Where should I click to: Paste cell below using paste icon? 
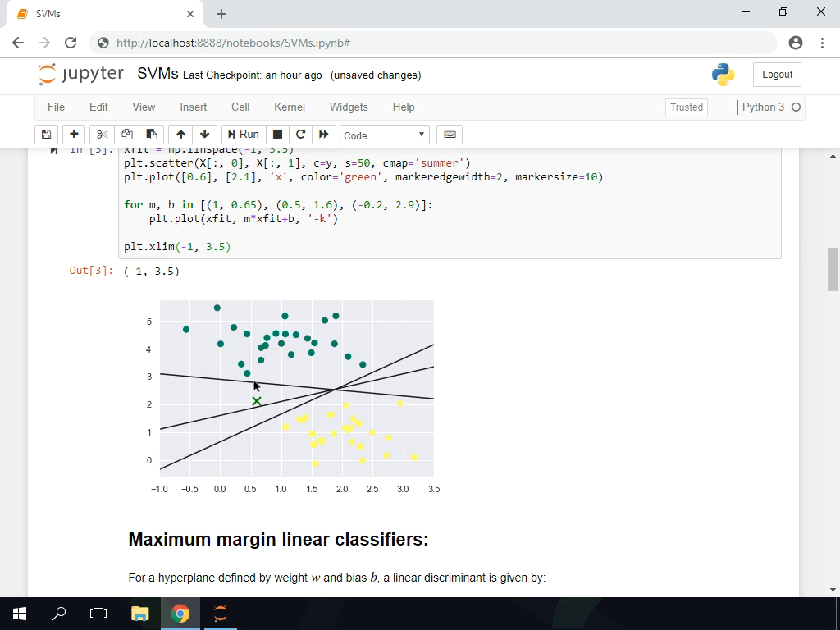pyautogui.click(x=152, y=134)
